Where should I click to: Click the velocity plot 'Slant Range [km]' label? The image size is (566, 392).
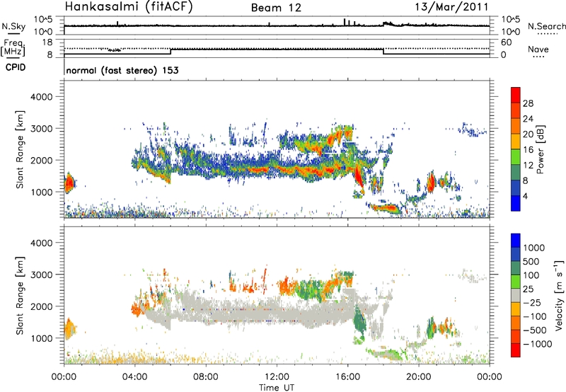(x=20, y=296)
